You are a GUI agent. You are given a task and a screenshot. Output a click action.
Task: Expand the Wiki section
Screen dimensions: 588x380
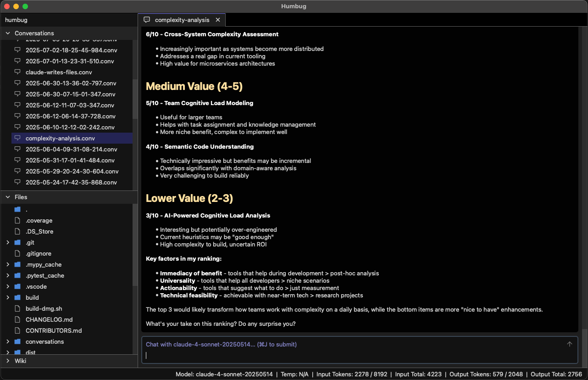pos(7,361)
